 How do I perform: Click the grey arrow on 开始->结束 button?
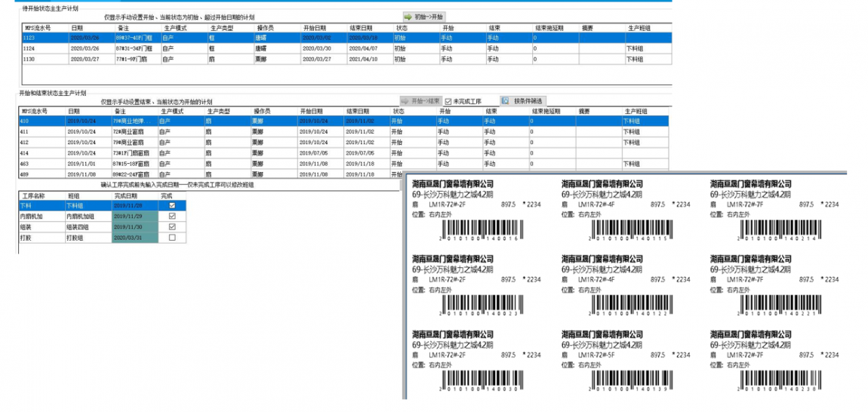pyautogui.click(x=405, y=100)
